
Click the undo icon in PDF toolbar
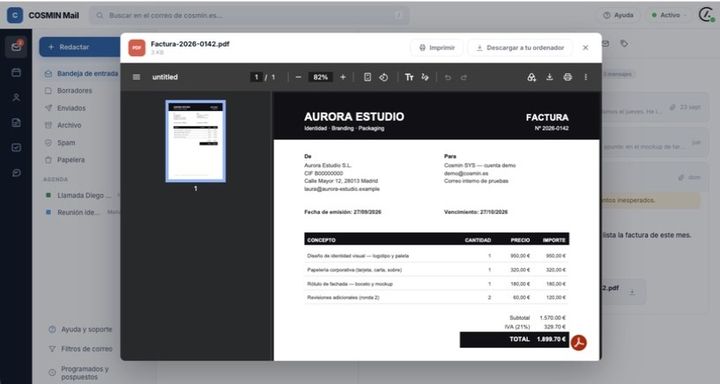coord(448,77)
